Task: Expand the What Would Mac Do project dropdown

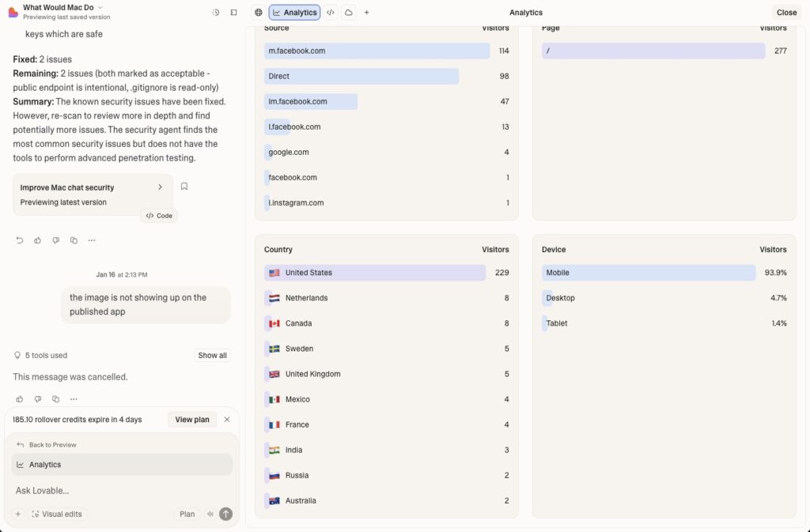Action: [100, 7]
